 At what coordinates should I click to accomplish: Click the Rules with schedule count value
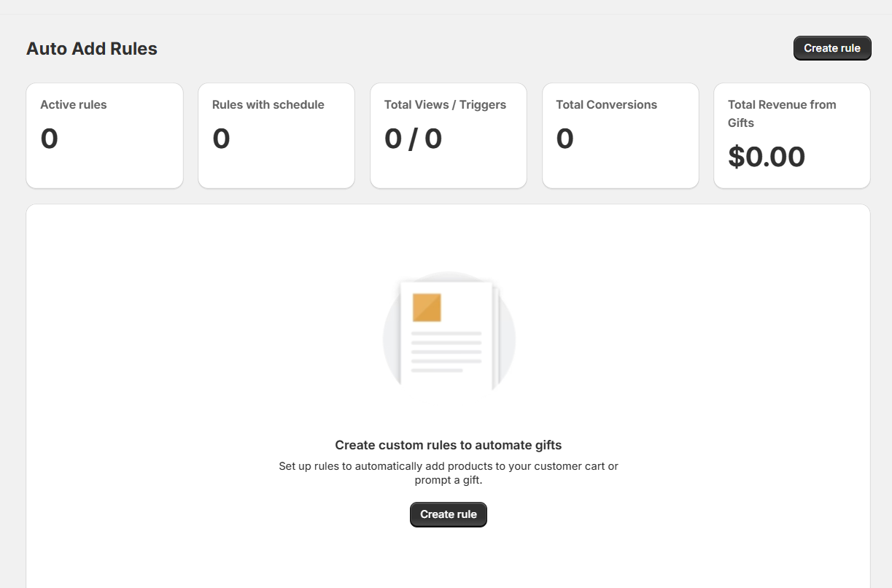pyautogui.click(x=222, y=139)
